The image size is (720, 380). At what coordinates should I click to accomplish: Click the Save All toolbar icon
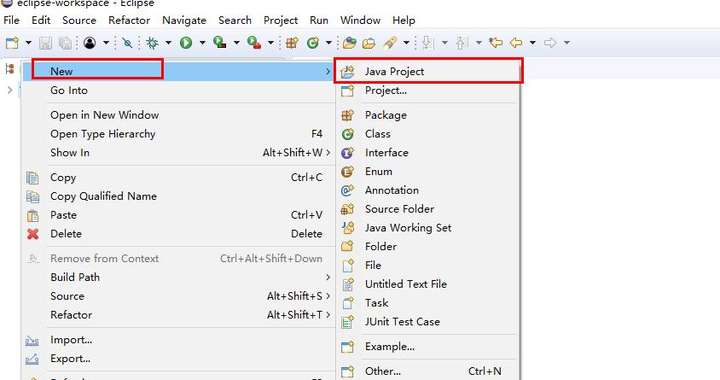pyautogui.click(x=65, y=43)
